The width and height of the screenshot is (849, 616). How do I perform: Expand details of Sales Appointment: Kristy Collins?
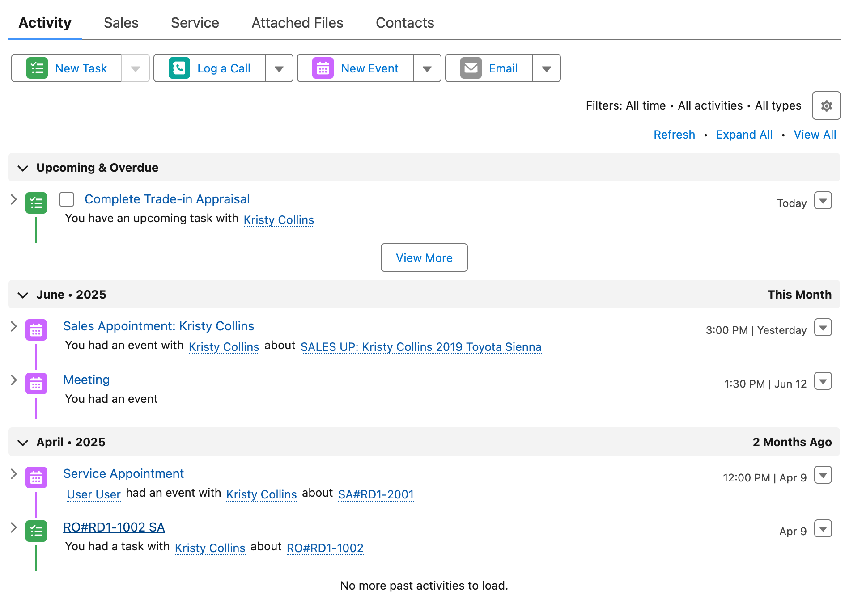pos(14,326)
